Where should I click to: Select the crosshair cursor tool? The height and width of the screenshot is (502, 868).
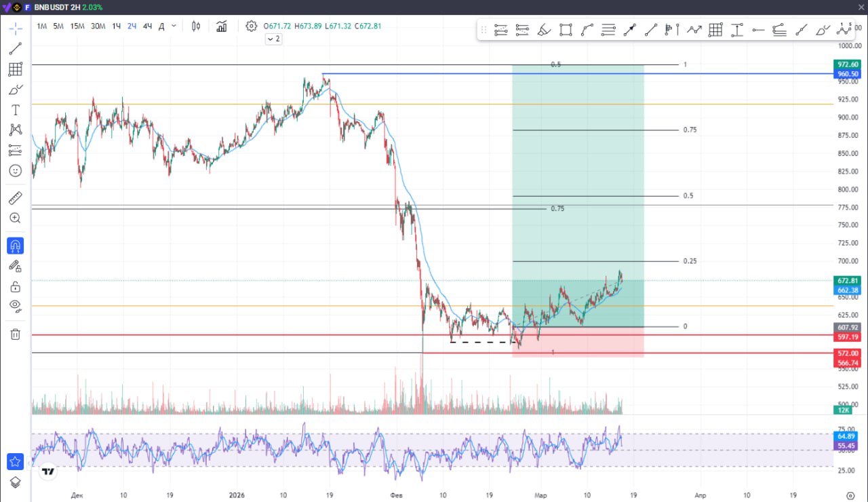tap(15, 28)
